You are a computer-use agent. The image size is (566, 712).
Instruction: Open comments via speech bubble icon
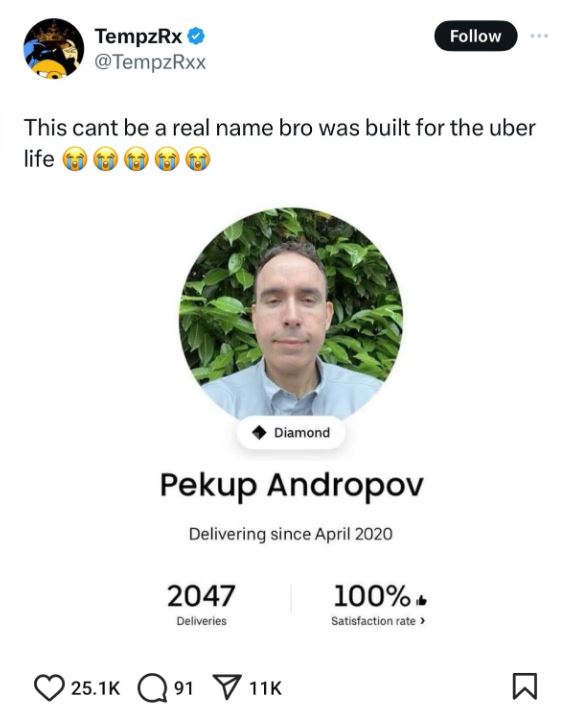click(153, 688)
